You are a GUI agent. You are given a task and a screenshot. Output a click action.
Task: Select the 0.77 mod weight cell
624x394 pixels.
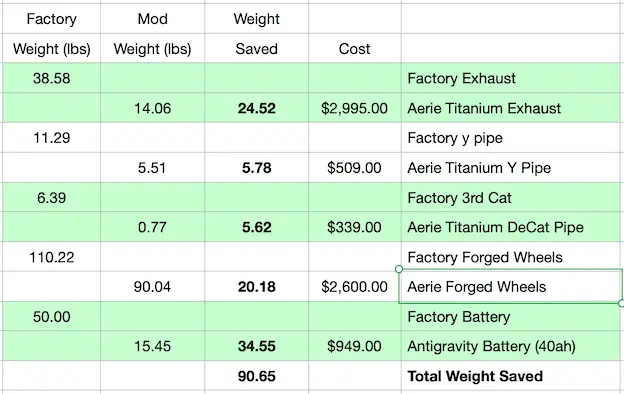[152, 227]
